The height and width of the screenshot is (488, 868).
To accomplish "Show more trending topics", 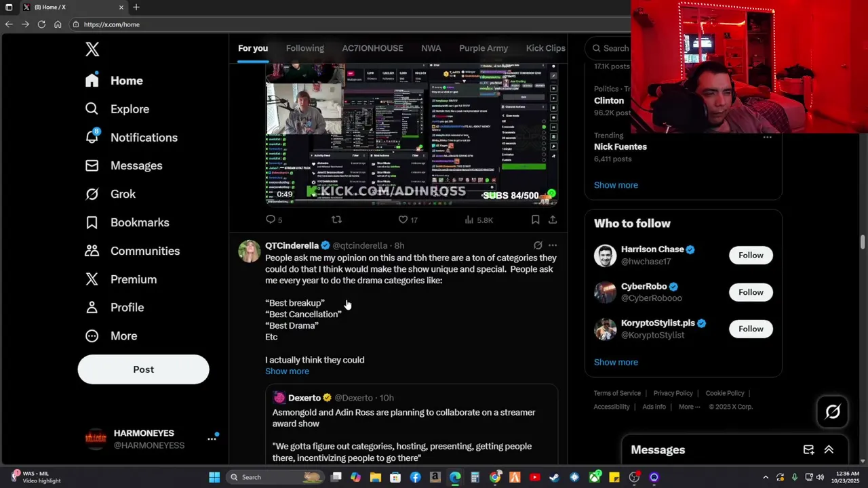I will pyautogui.click(x=616, y=185).
